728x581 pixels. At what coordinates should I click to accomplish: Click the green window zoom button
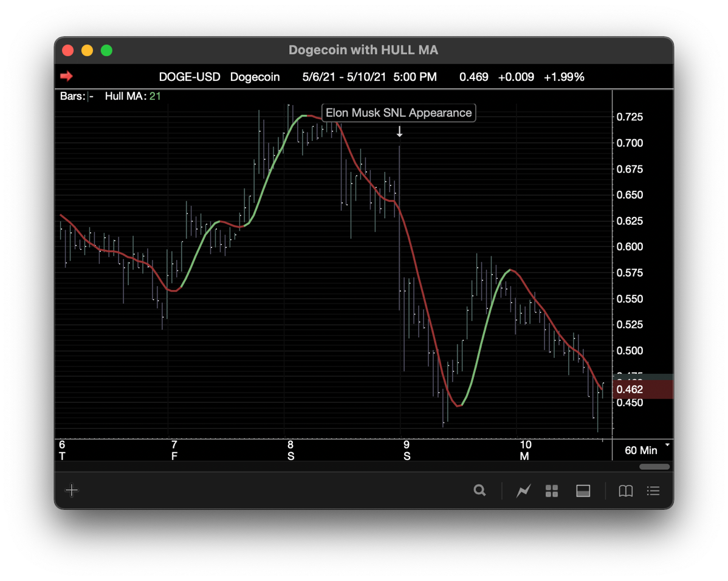(x=106, y=50)
